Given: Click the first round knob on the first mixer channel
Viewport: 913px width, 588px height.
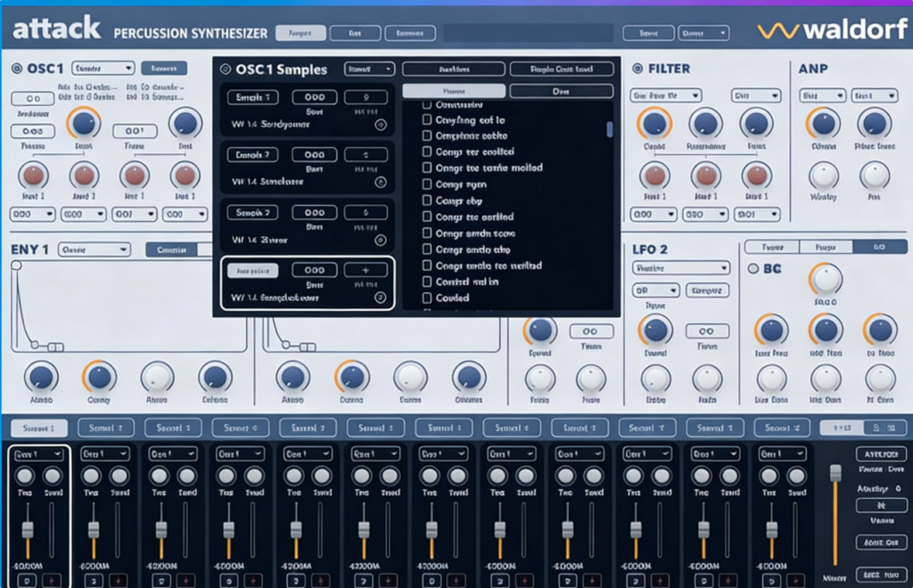Looking at the screenshot, I should pos(24,477).
